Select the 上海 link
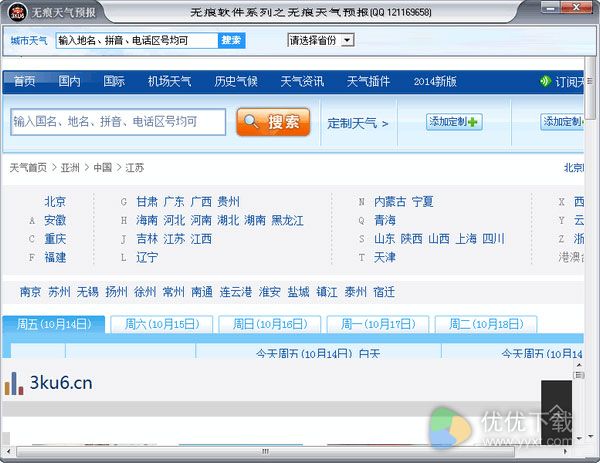Screen dimensions: 600x463 [466, 239]
